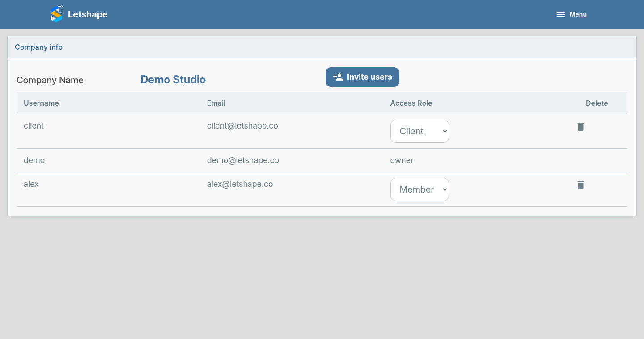Click the Email column header
This screenshot has width=644, height=339.
[216, 103]
